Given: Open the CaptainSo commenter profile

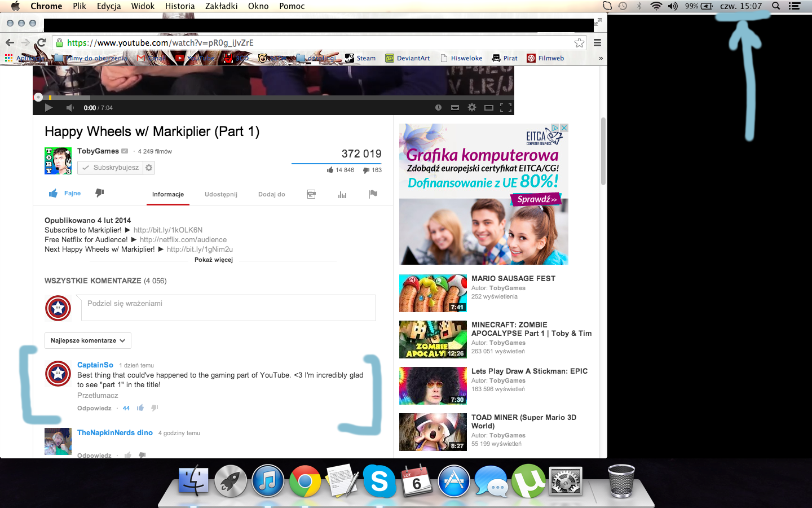Looking at the screenshot, I should tap(95, 365).
